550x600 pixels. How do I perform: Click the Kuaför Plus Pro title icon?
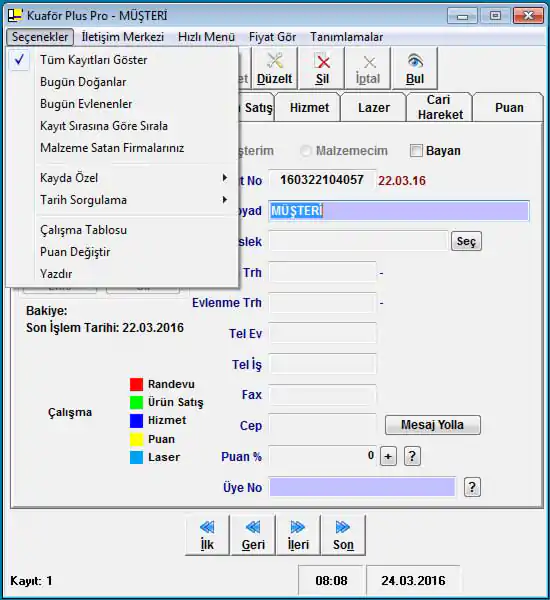[x=15, y=15]
